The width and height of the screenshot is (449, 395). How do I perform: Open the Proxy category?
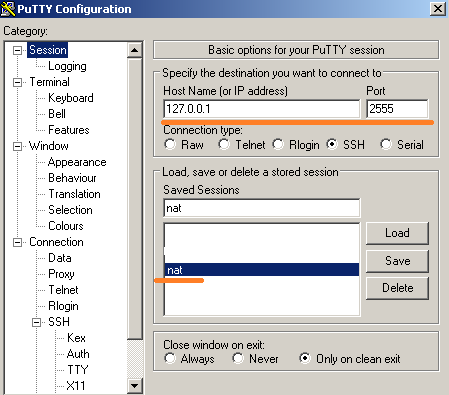point(61,274)
